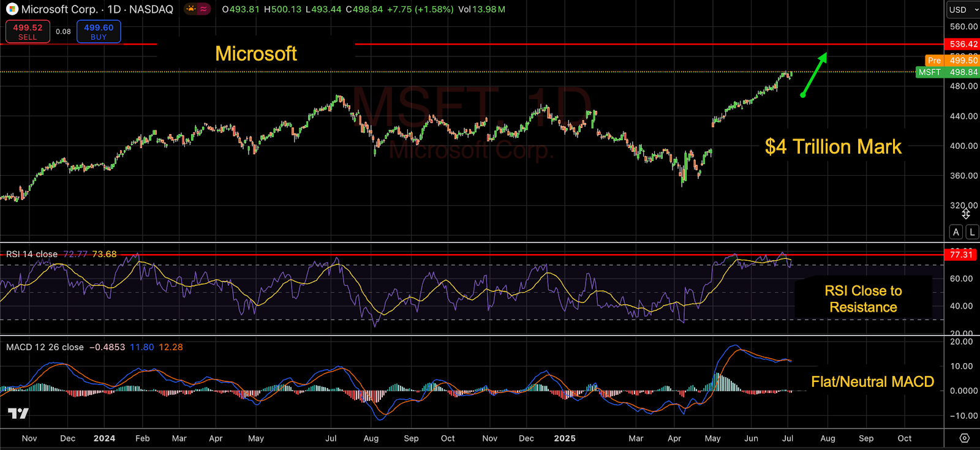Click the close value C498.84
Viewport: 980px width, 450px height.
pyautogui.click(x=364, y=9)
